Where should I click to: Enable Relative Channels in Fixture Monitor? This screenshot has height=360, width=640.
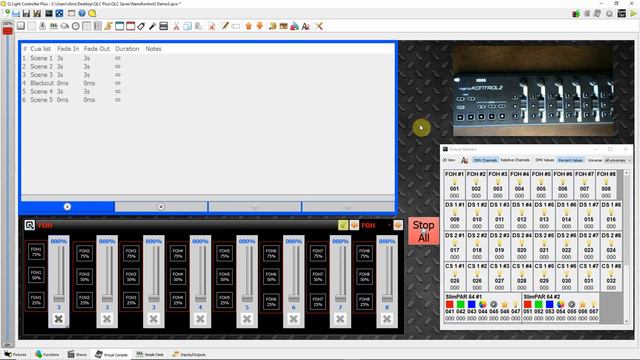click(515, 160)
